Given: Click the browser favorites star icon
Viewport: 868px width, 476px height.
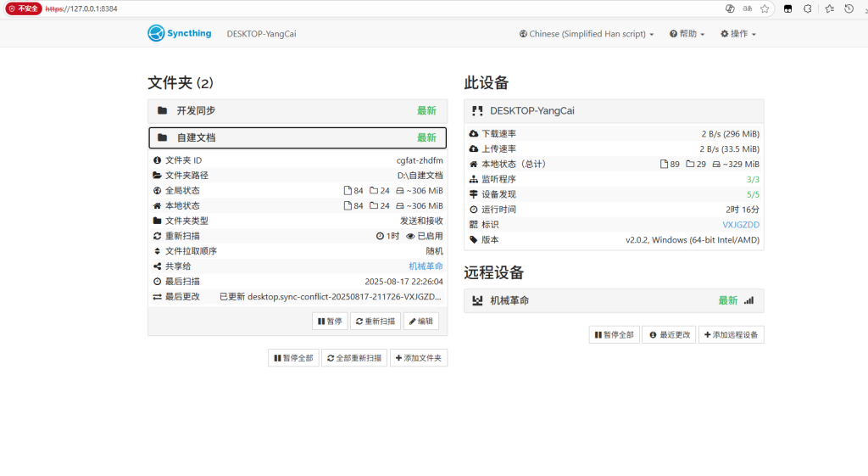Looking at the screenshot, I should (765, 8).
